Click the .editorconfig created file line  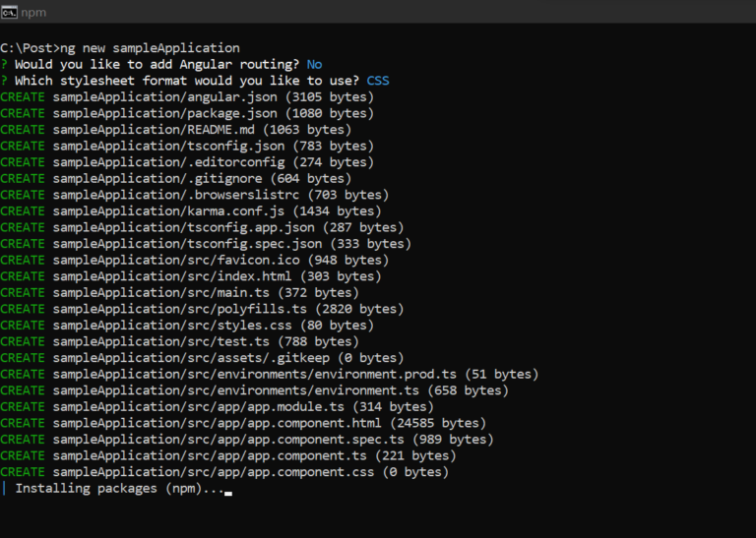(187, 162)
